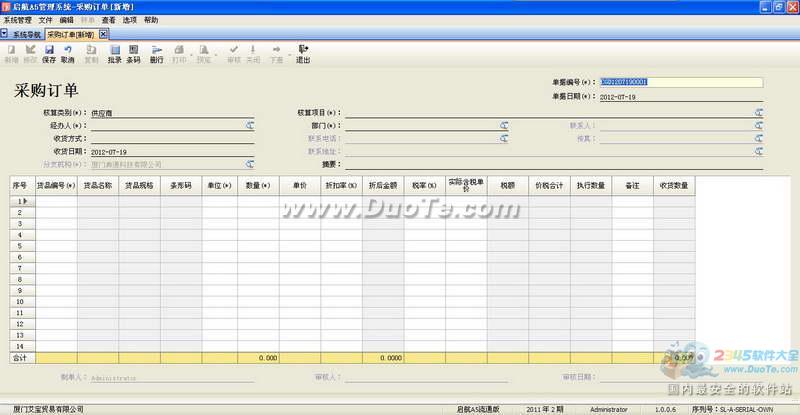Select row 1 header in grid

click(18, 201)
